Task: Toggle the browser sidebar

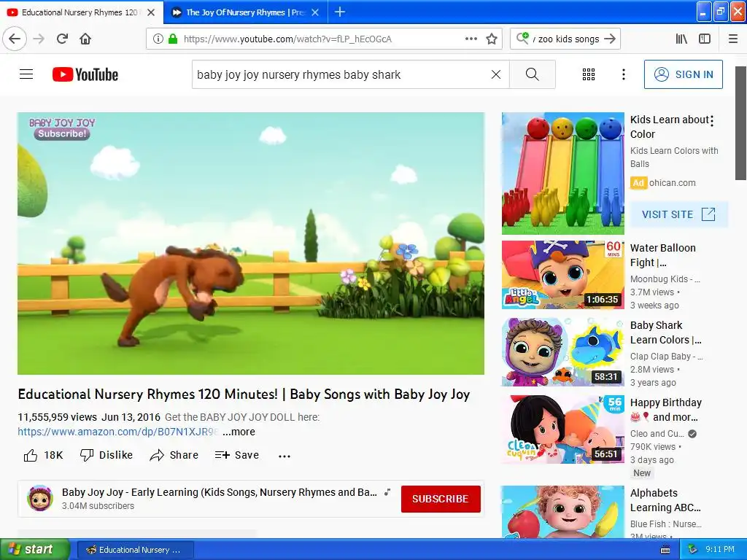Action: click(705, 39)
